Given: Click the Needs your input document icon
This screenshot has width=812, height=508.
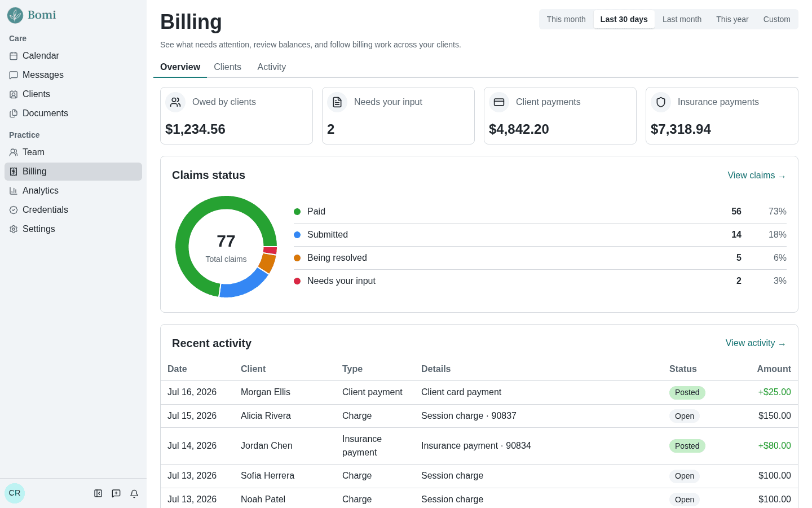Looking at the screenshot, I should [x=337, y=102].
